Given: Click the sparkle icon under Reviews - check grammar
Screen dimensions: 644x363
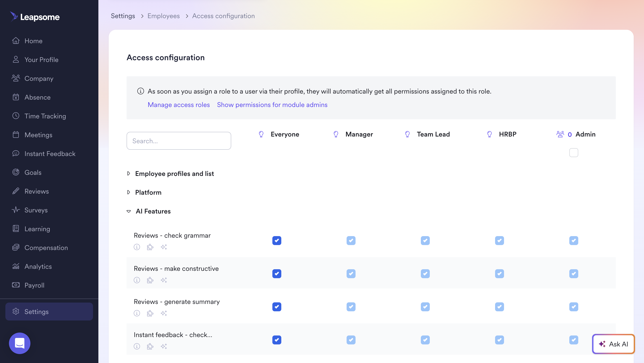Looking at the screenshot, I should (164, 247).
